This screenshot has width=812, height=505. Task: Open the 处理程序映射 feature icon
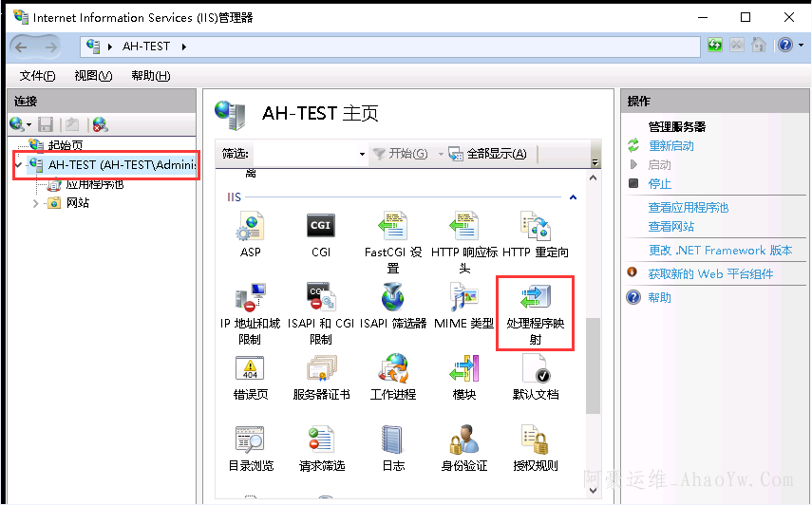[535, 300]
